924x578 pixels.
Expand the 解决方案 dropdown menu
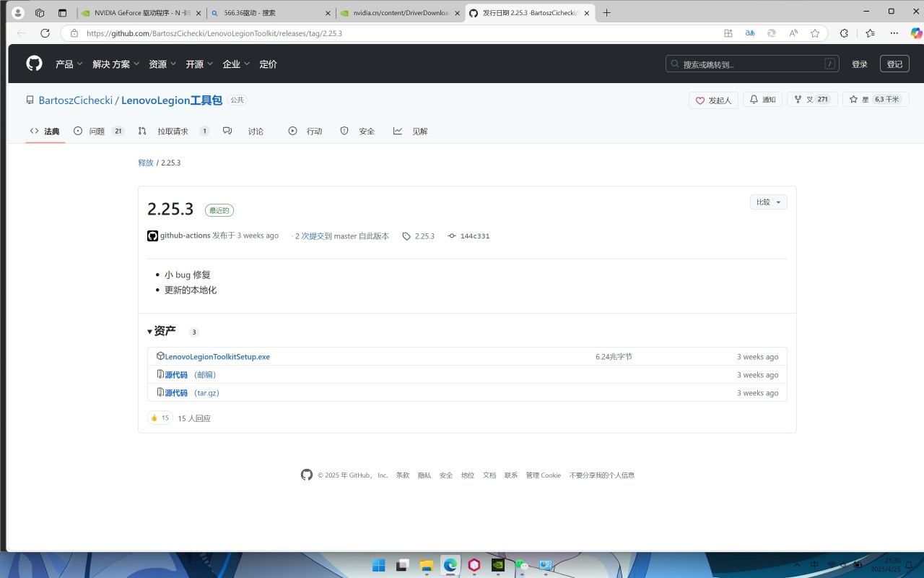coord(116,64)
